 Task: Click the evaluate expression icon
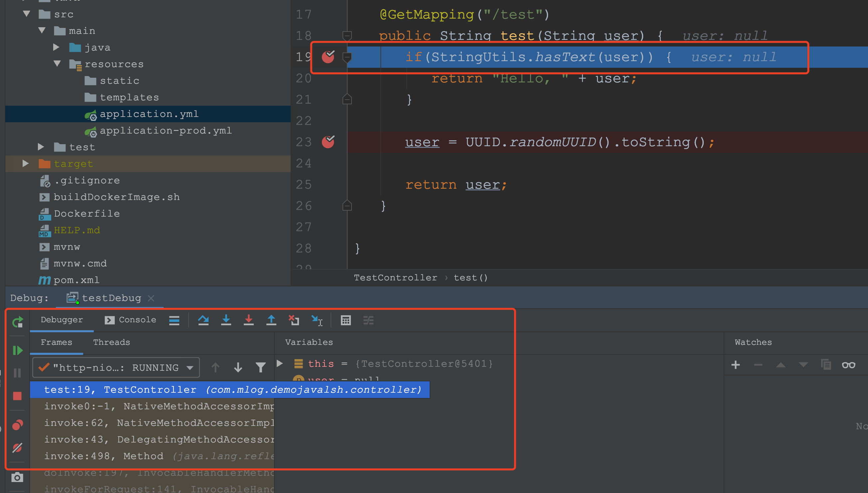coord(346,320)
